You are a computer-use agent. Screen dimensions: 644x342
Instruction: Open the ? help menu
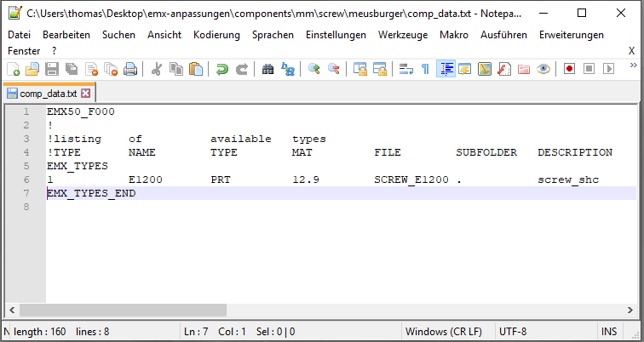tap(55, 51)
